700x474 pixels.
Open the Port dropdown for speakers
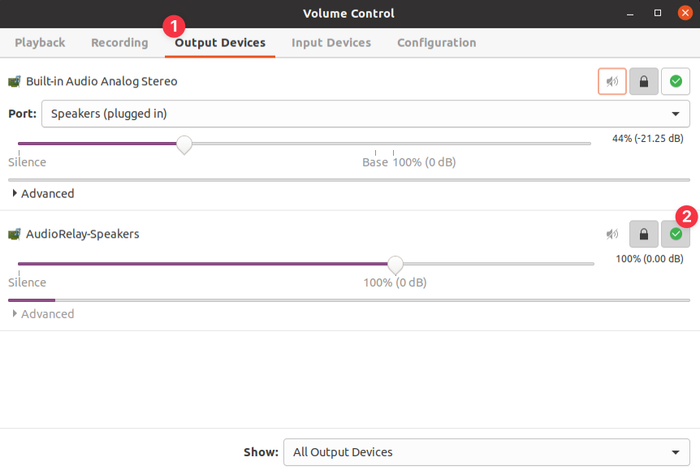click(x=365, y=114)
